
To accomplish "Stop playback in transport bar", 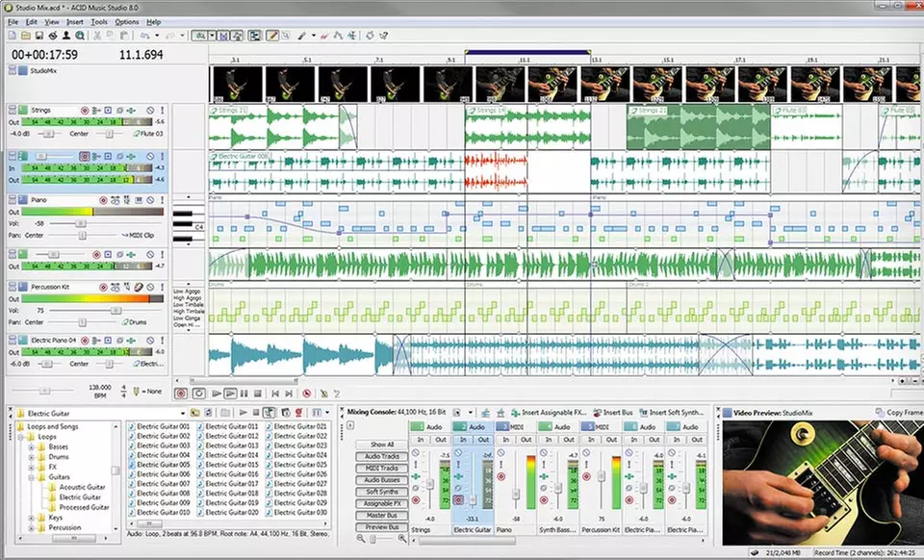I will [258, 394].
